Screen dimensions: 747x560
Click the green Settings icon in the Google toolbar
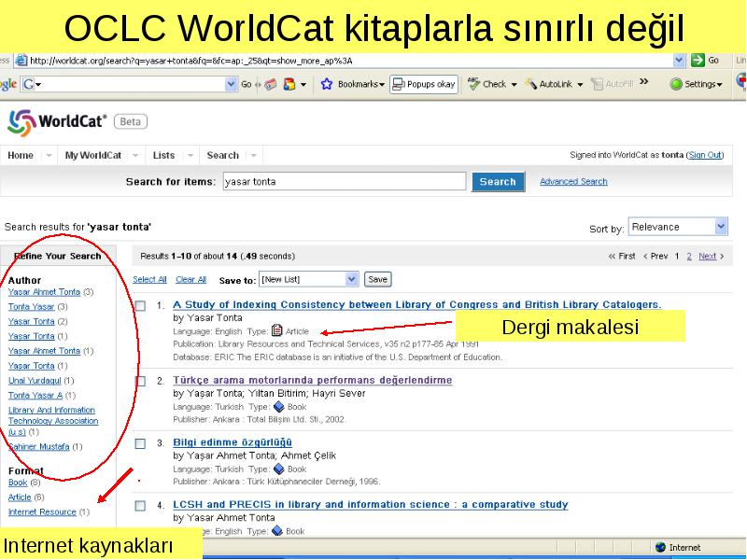675,84
